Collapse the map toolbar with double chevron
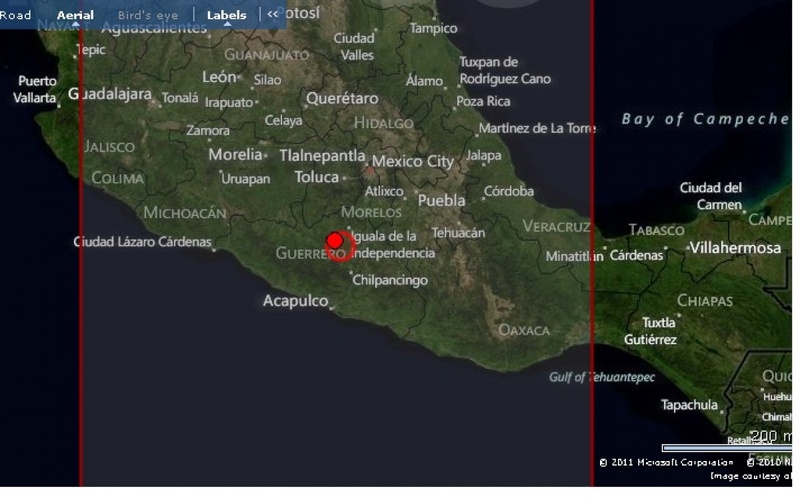The width and height of the screenshot is (800, 497). [x=273, y=15]
